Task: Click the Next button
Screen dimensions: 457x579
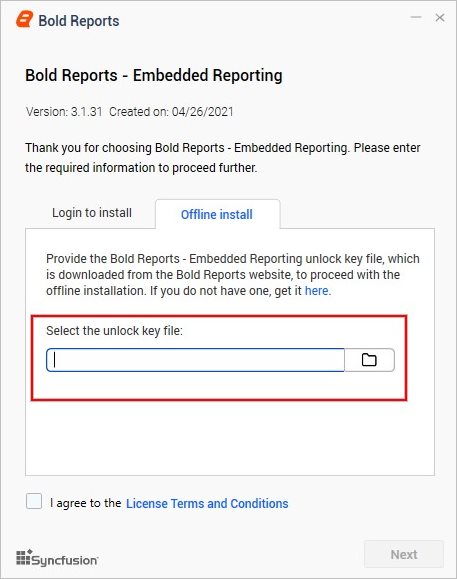Action: (x=404, y=554)
